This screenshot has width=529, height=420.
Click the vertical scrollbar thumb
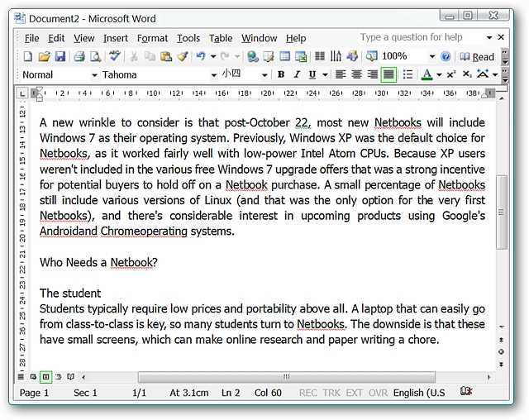[502, 212]
